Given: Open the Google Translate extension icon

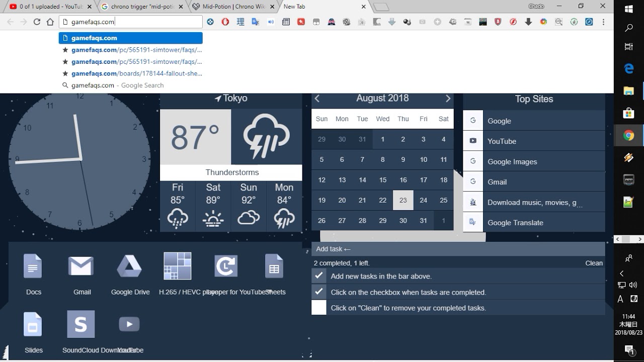Looking at the screenshot, I should point(255,22).
